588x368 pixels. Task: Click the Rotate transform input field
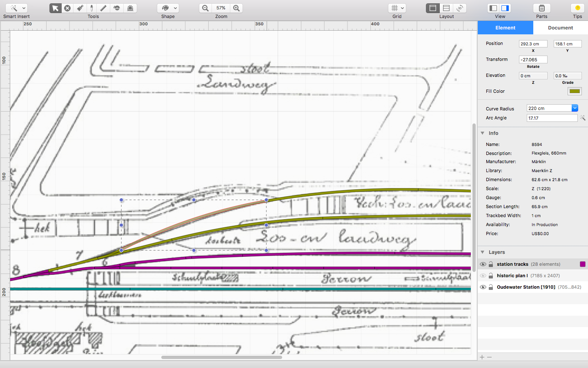533,60
